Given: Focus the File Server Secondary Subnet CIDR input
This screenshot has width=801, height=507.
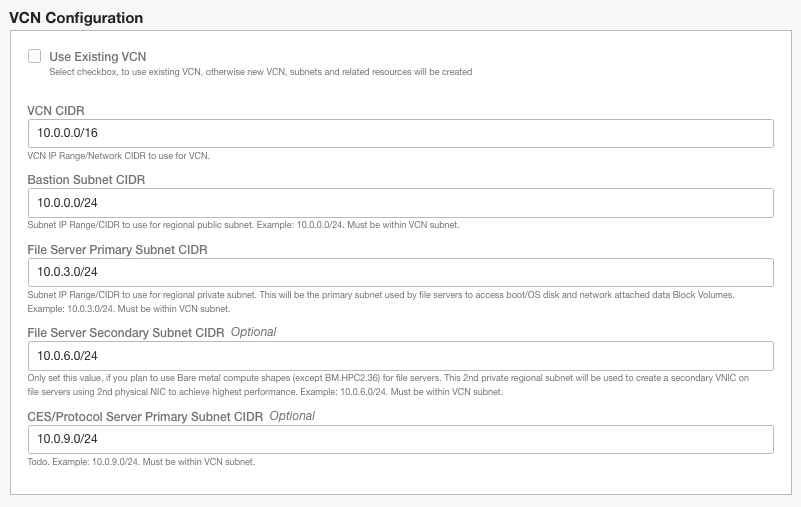Looking at the screenshot, I should [400, 356].
